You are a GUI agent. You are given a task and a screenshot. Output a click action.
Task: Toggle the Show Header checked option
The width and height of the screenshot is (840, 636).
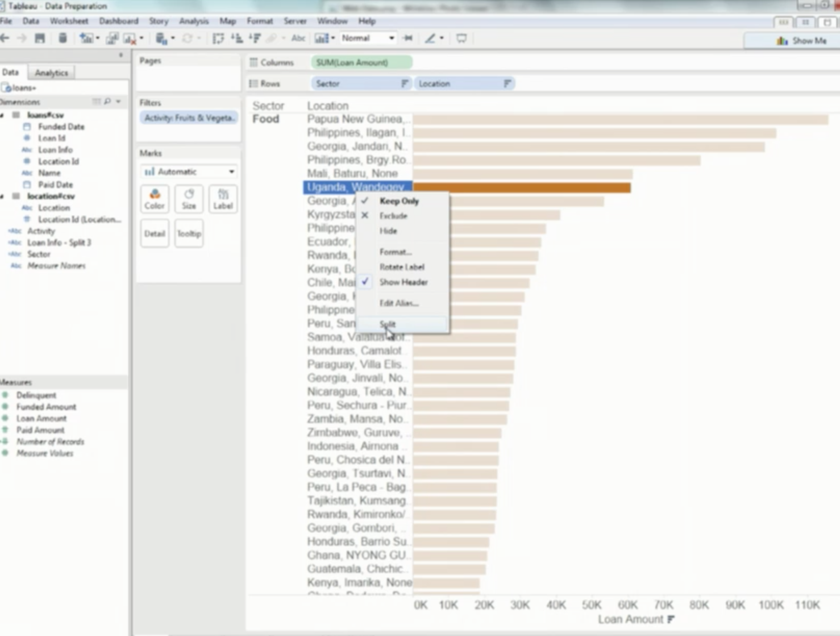click(x=403, y=282)
